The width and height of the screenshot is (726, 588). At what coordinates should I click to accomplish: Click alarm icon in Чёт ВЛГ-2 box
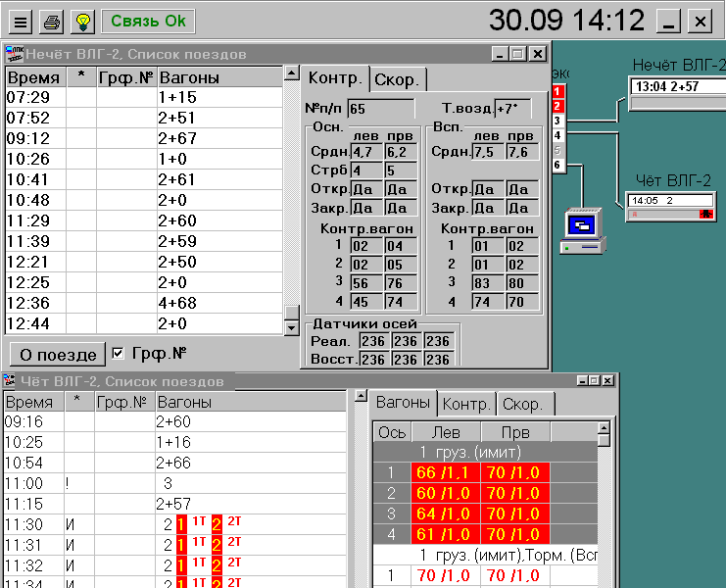click(706, 214)
